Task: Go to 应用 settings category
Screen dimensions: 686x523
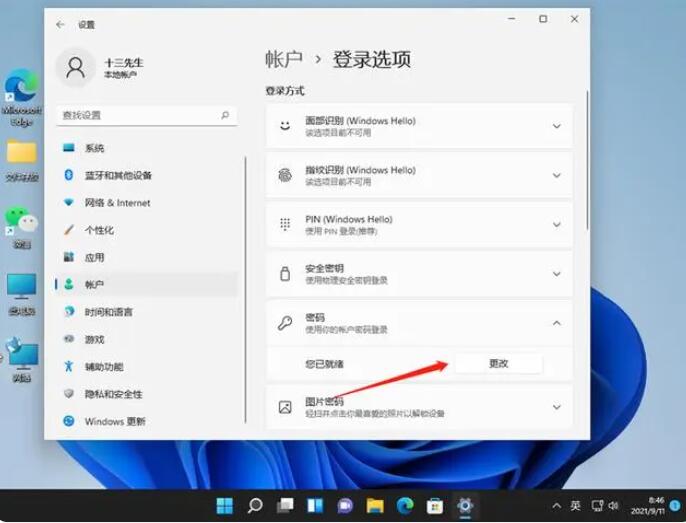Action: click(94, 257)
